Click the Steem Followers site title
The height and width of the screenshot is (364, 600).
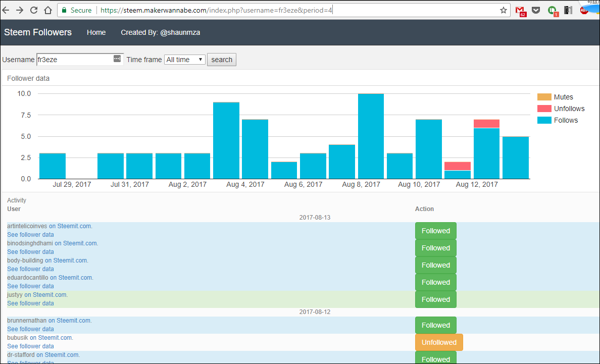click(38, 32)
